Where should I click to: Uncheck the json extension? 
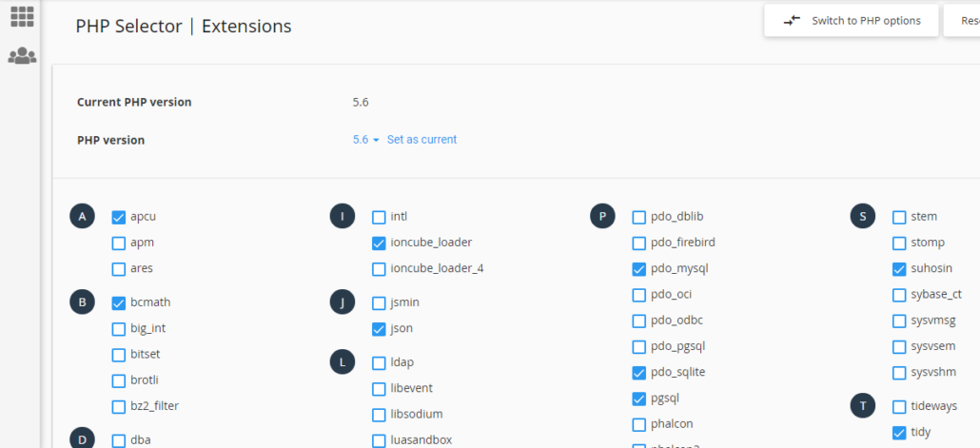(379, 329)
